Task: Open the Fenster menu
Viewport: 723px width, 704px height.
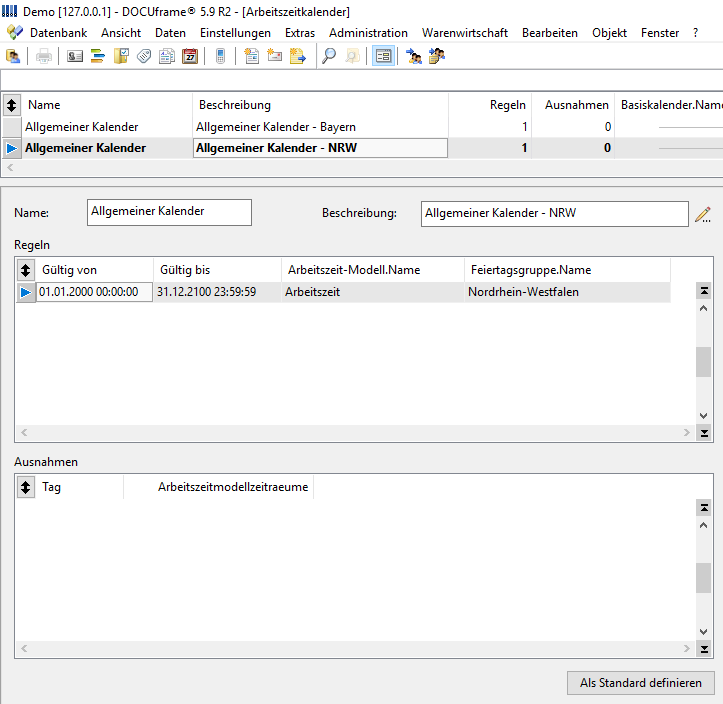Action: [x=660, y=33]
